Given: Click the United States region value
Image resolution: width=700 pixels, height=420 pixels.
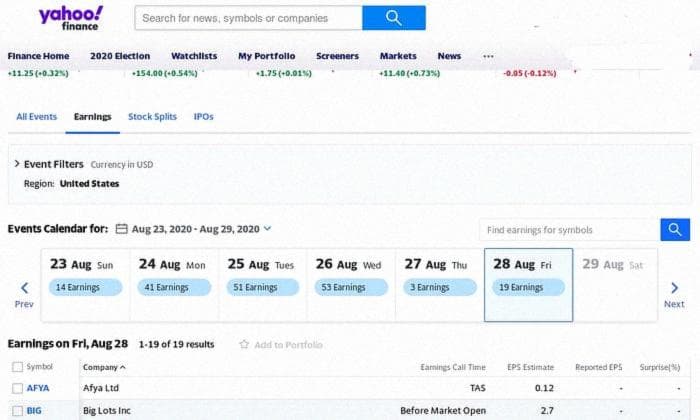Looking at the screenshot, I should click(89, 183).
